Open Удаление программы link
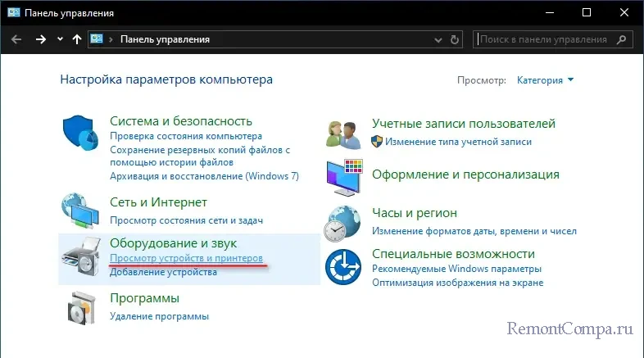Screen dimensions: 644x358 [159, 315]
